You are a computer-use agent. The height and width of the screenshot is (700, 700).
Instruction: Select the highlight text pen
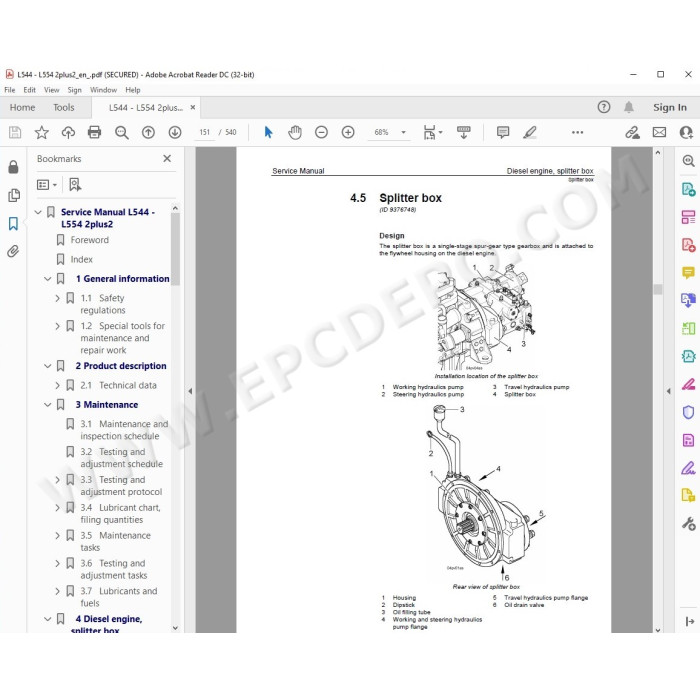click(x=530, y=132)
